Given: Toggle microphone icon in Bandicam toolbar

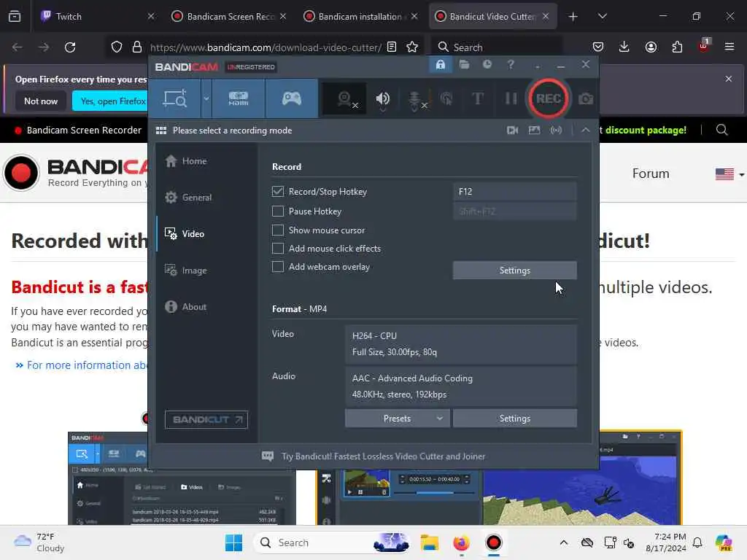Looking at the screenshot, I should pyautogui.click(x=415, y=100).
